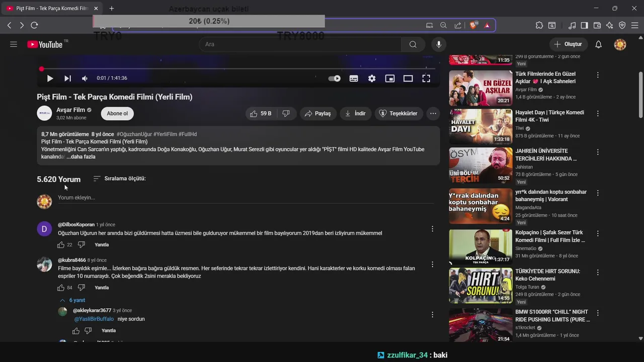Reply to the @DilbosKoporan comment
644x362 pixels.
(x=102, y=245)
